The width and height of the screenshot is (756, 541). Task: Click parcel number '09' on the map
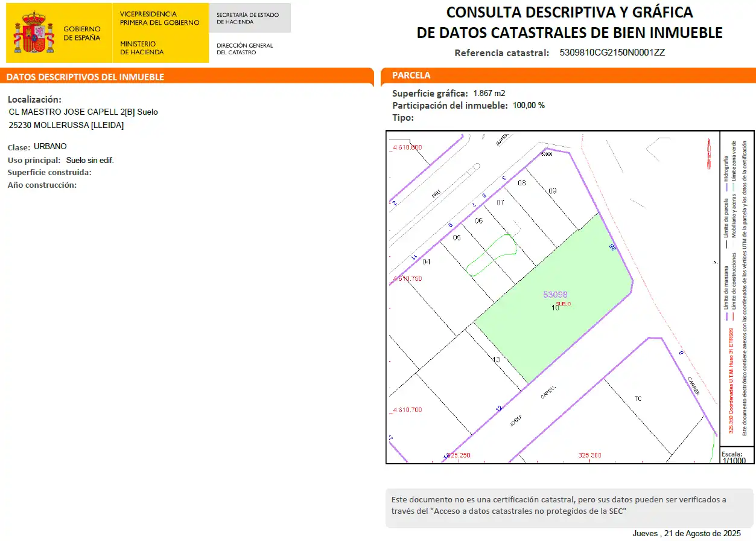tap(552, 190)
